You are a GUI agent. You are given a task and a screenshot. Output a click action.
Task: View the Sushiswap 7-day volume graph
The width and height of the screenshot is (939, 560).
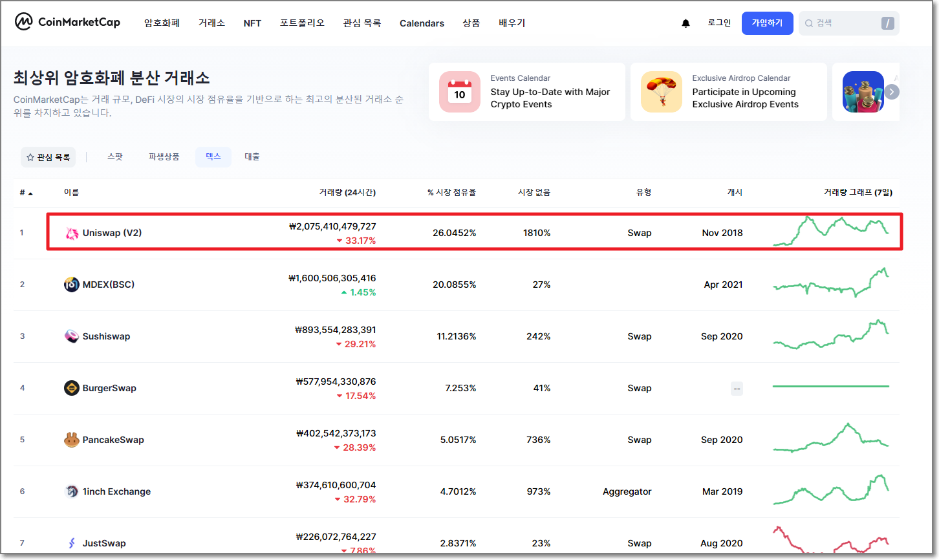pyautogui.click(x=831, y=334)
